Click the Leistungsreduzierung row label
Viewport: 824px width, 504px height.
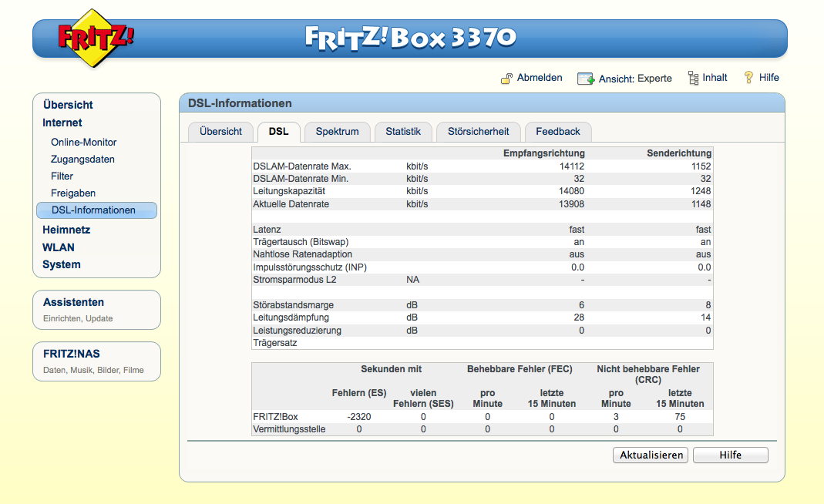[297, 331]
